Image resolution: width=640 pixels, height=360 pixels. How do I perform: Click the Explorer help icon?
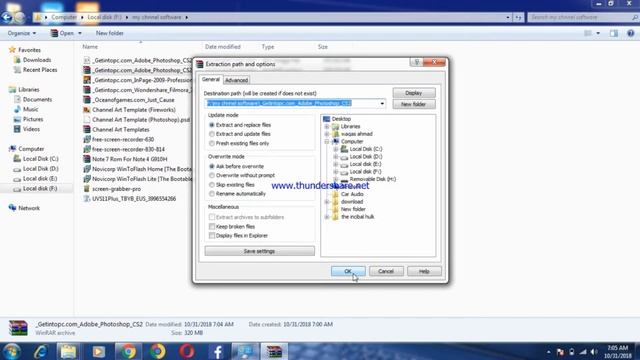(x=630, y=33)
